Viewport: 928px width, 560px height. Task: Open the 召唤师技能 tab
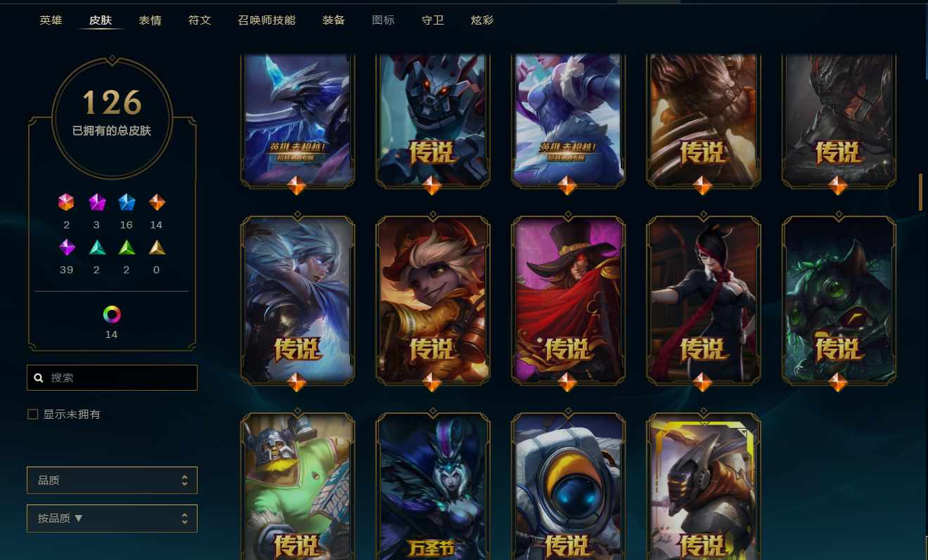click(266, 20)
